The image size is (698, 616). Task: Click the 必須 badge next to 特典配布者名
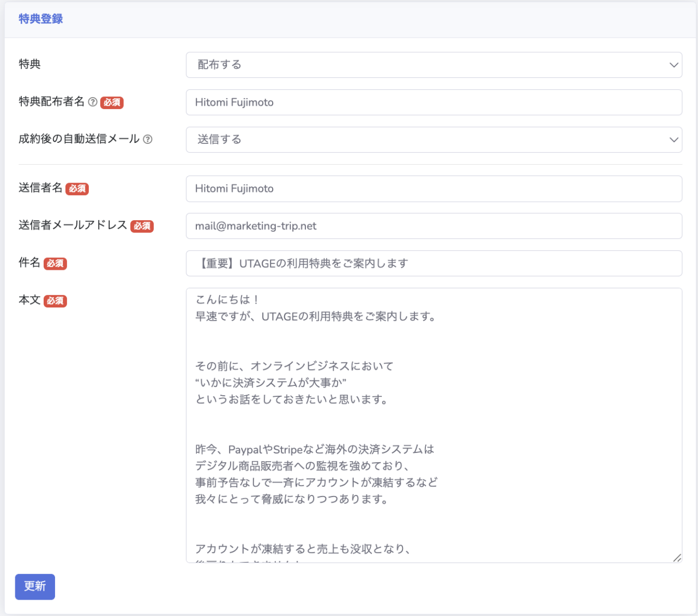point(112,102)
